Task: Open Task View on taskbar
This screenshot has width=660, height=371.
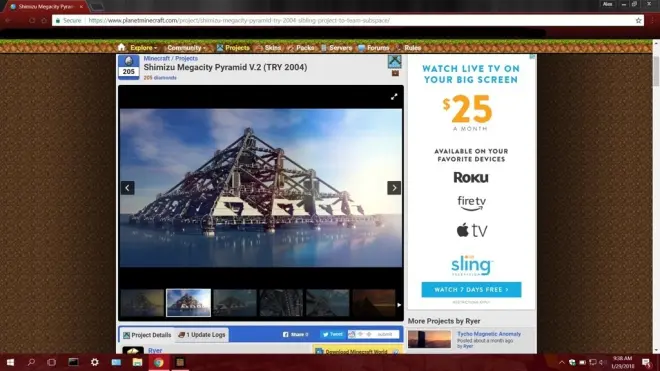Action: click(51, 362)
